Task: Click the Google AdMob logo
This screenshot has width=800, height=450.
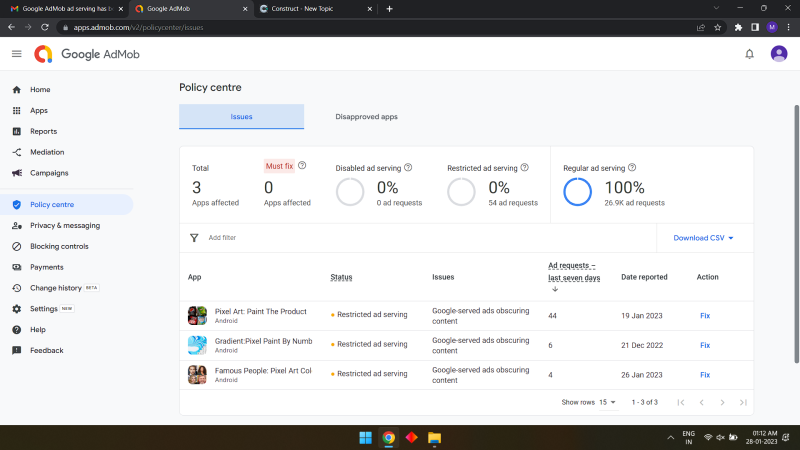Action: coord(87,54)
